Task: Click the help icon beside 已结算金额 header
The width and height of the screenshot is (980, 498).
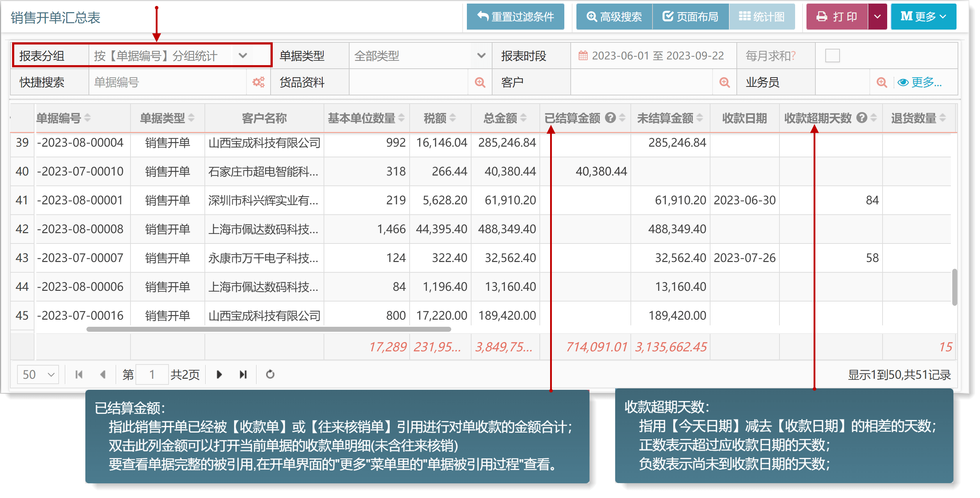Action: click(611, 118)
